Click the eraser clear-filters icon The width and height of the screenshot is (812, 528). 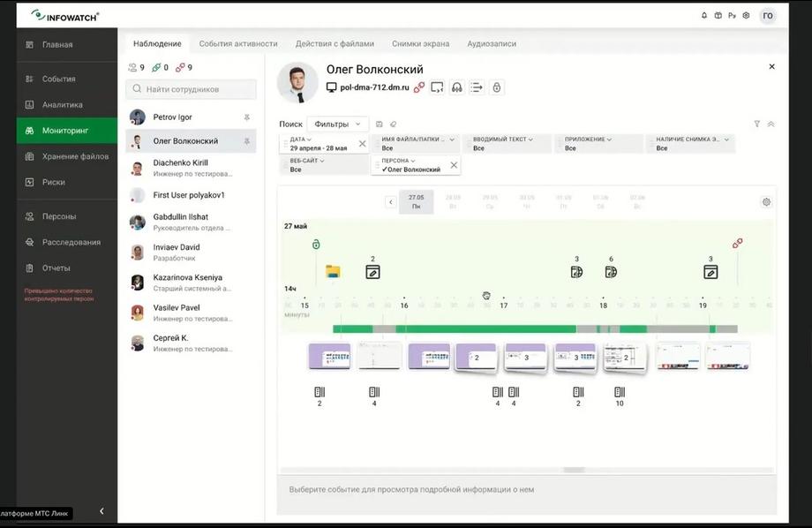tap(393, 124)
